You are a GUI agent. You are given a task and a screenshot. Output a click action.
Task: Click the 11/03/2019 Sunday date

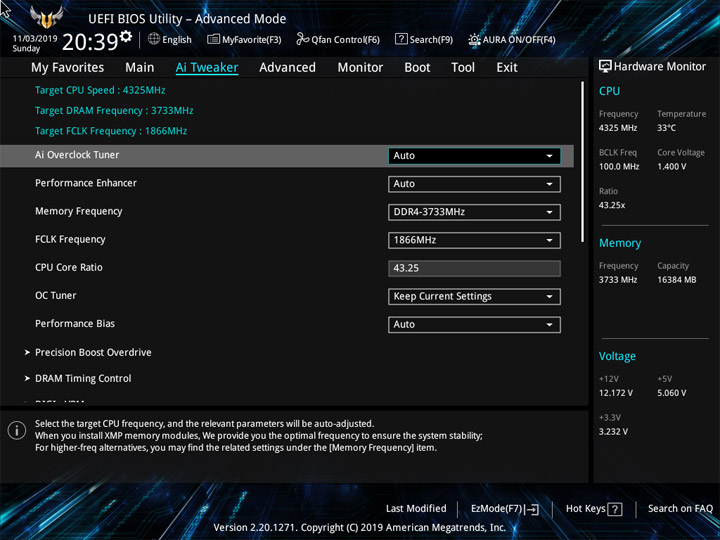click(x=34, y=43)
